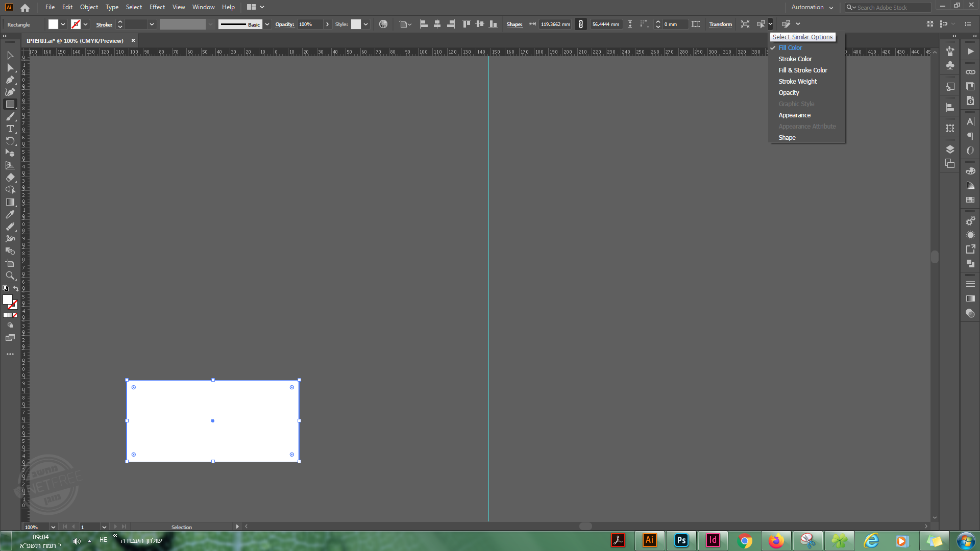Image resolution: width=980 pixels, height=551 pixels.
Task: Select the Type tool
Action: (10, 129)
